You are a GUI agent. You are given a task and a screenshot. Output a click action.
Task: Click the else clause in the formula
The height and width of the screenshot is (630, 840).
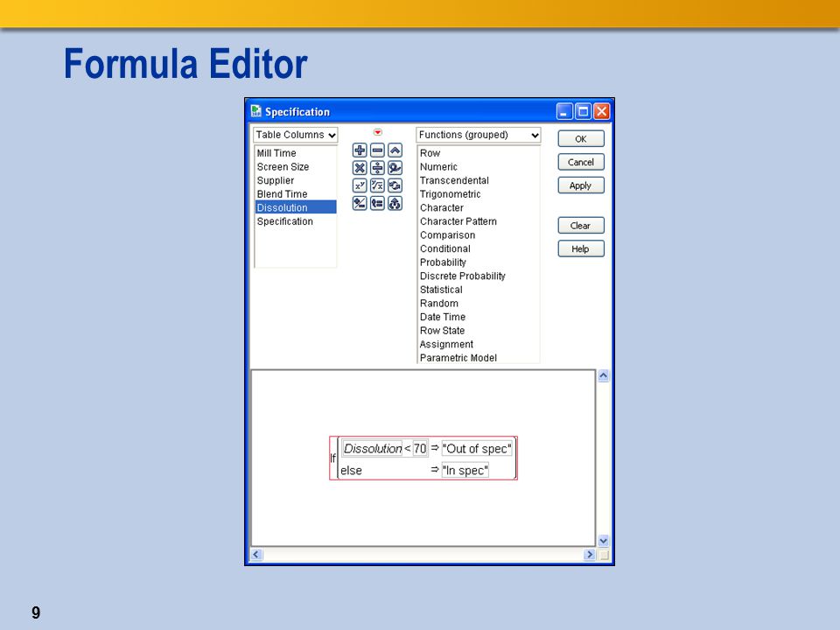[352, 471]
